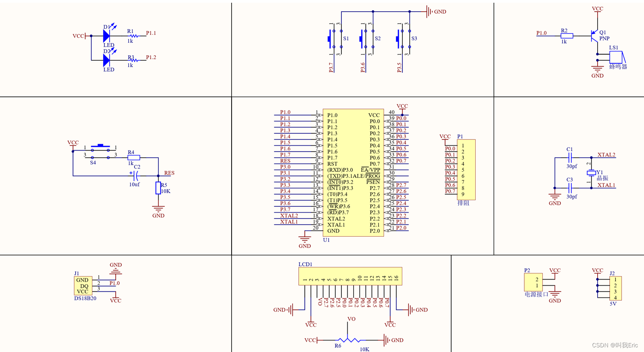Click the P1.1 net label by R1
Viewport: 644px width, 352px height.
click(151, 33)
